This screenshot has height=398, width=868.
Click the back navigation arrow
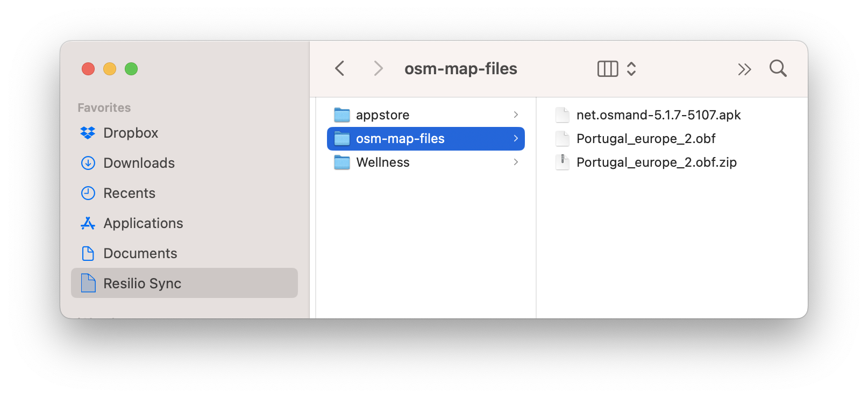point(339,68)
